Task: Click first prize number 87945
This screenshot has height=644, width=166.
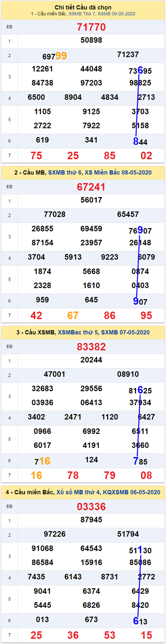Action: point(91,520)
